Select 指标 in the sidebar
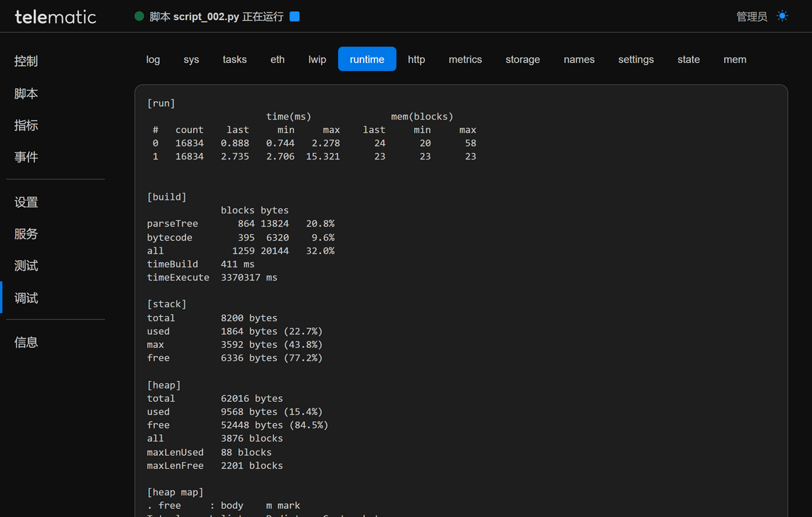The image size is (812, 517). coord(26,126)
